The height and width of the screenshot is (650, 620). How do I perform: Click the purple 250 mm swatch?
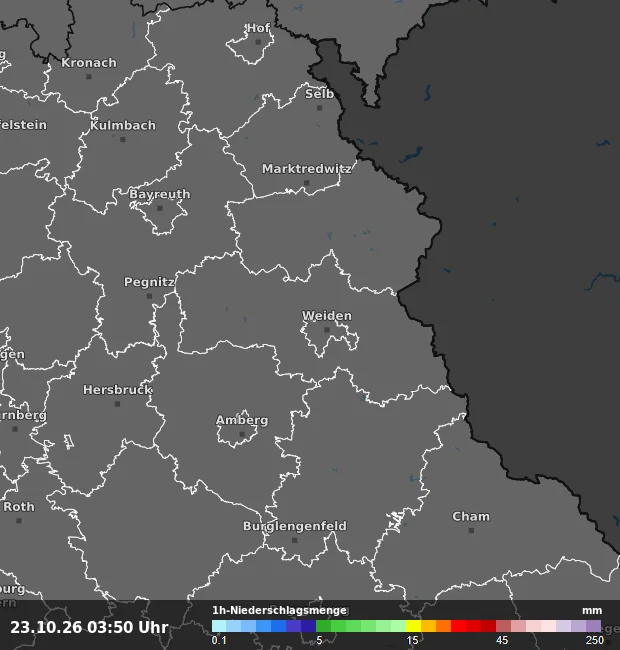pyautogui.click(x=593, y=626)
